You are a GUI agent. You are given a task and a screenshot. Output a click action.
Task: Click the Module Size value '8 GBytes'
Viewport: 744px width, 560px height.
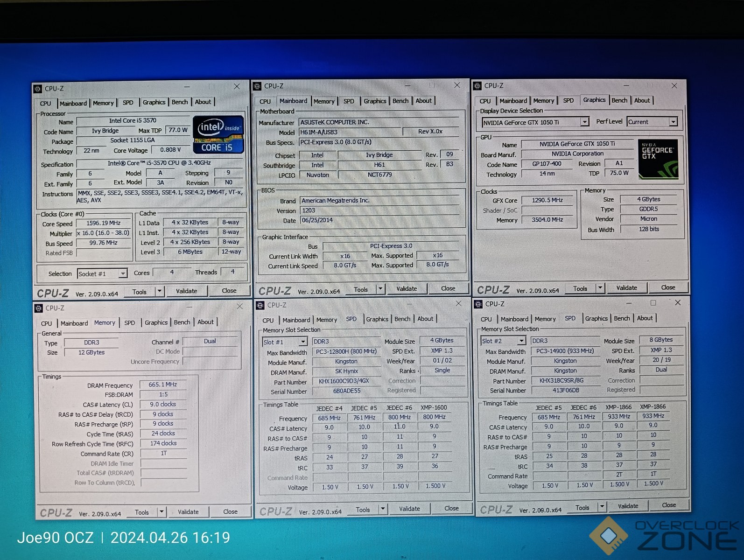pyautogui.click(x=661, y=340)
